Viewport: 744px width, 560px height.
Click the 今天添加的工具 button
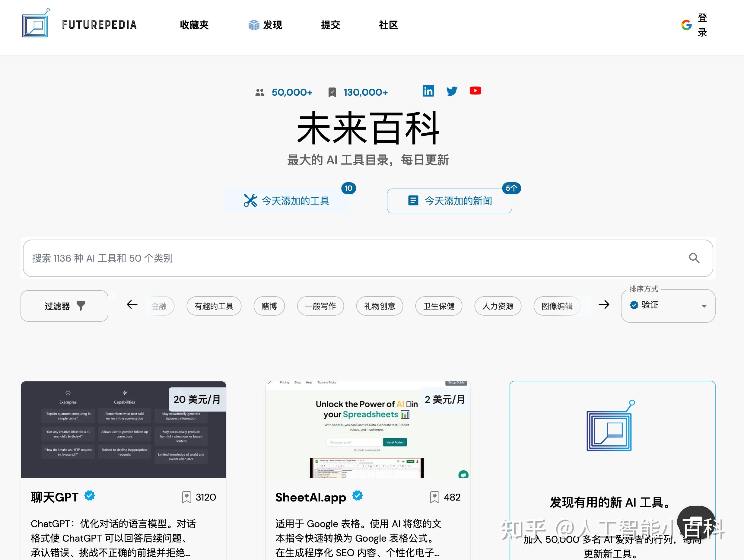(x=287, y=201)
